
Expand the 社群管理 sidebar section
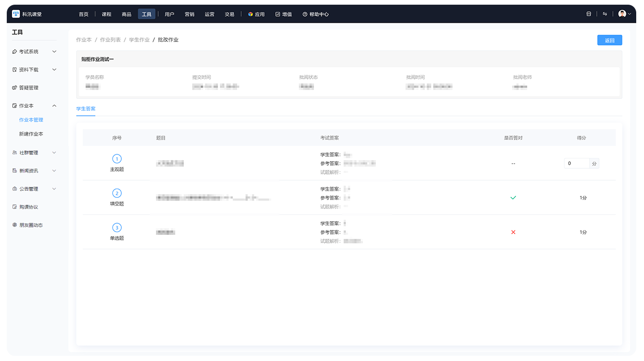54,153
